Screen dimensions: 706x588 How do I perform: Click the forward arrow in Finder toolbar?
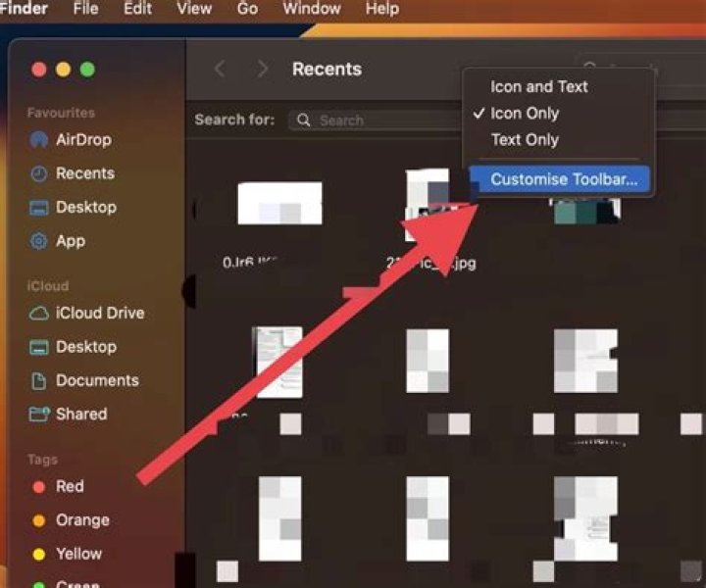pyautogui.click(x=262, y=69)
